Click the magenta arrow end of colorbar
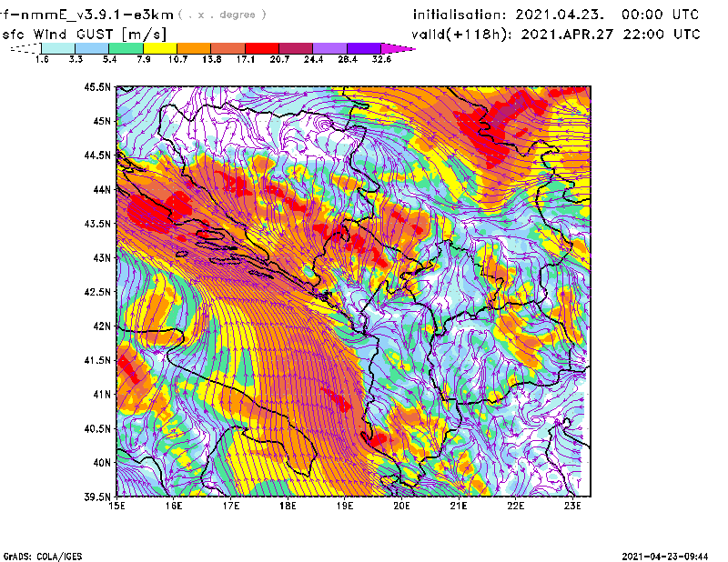The width and height of the screenshot is (728, 562). coord(398,48)
